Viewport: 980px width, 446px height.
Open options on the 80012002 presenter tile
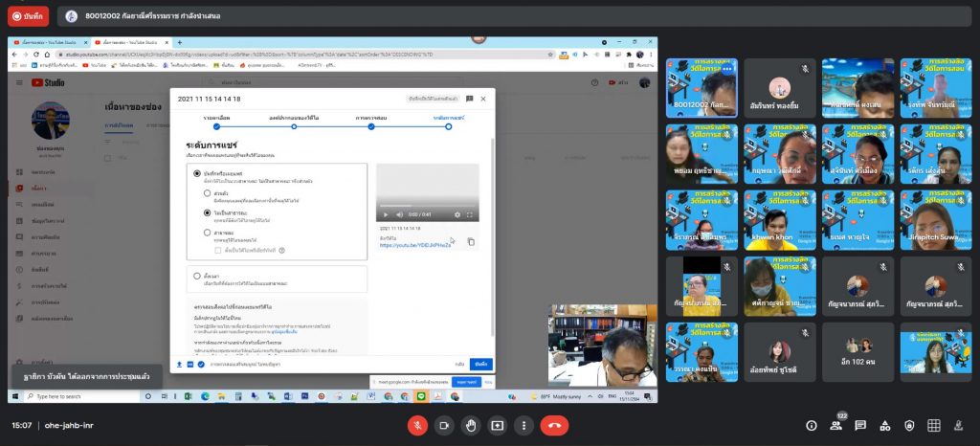(726, 70)
